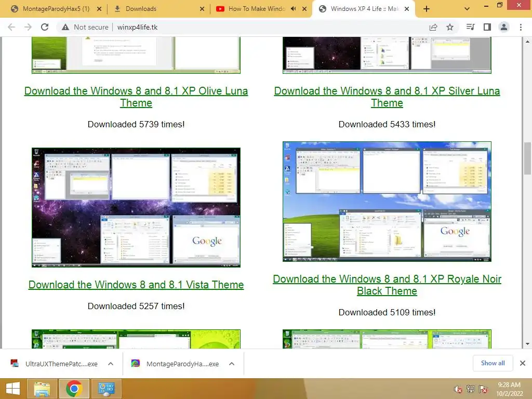This screenshot has width=532, height=399.
Task: Close the downloads shelf
Action: click(523, 363)
